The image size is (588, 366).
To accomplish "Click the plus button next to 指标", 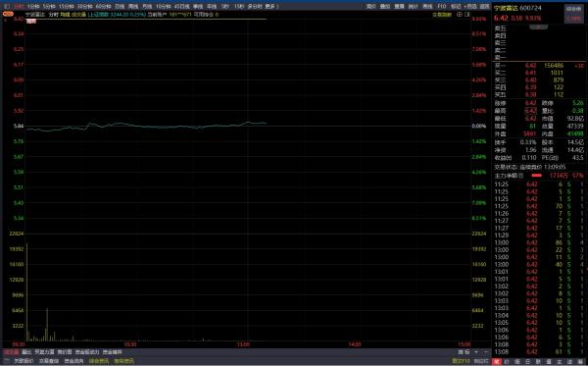I will pos(476,351).
